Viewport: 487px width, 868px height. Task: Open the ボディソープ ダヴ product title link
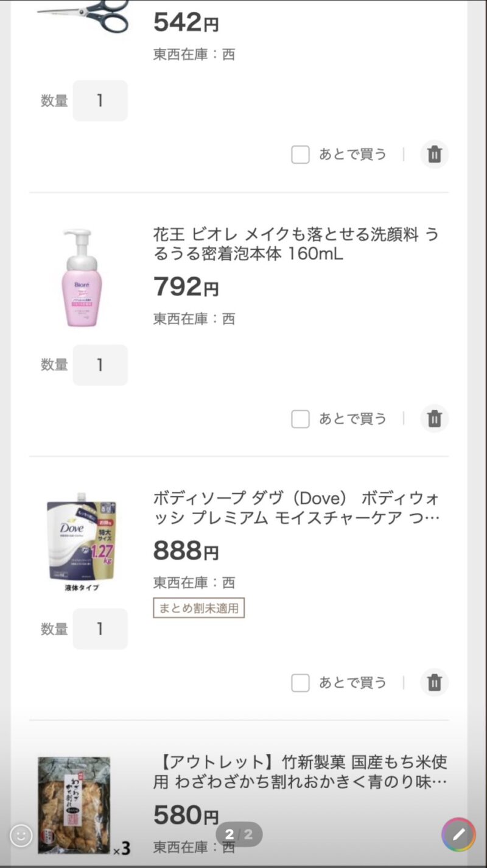tap(296, 508)
